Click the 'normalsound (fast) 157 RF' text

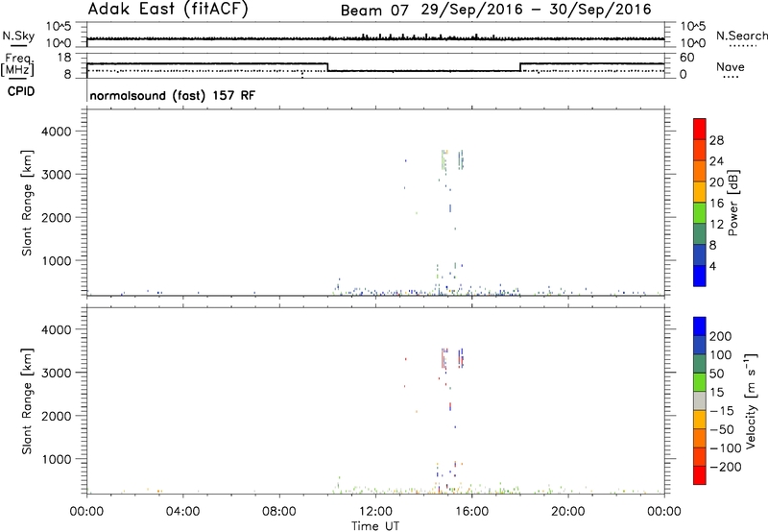(173, 95)
